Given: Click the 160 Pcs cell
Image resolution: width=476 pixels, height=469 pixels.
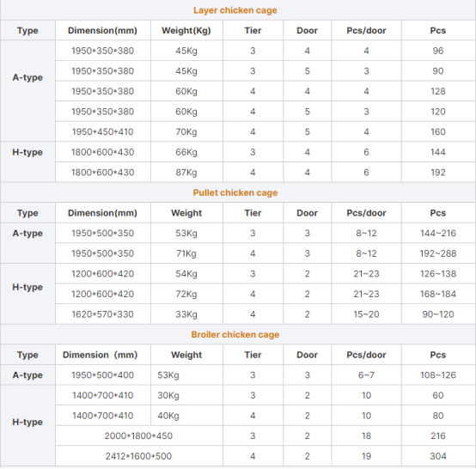Looking at the screenshot, I should pyautogui.click(x=438, y=131).
